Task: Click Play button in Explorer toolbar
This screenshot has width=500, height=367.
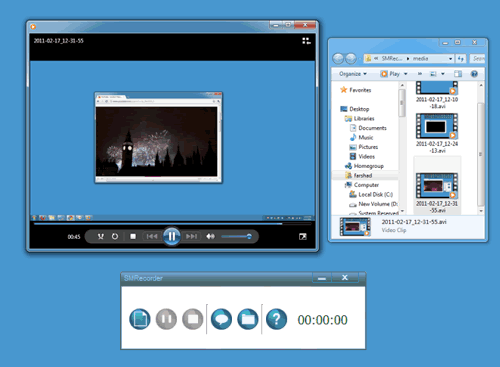Action: click(390, 74)
